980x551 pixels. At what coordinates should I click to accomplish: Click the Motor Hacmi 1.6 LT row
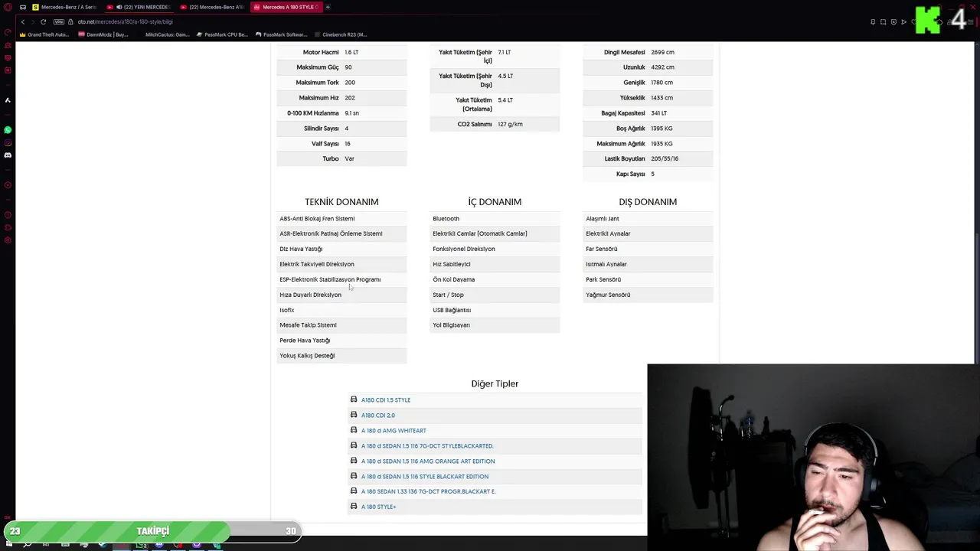(x=341, y=52)
